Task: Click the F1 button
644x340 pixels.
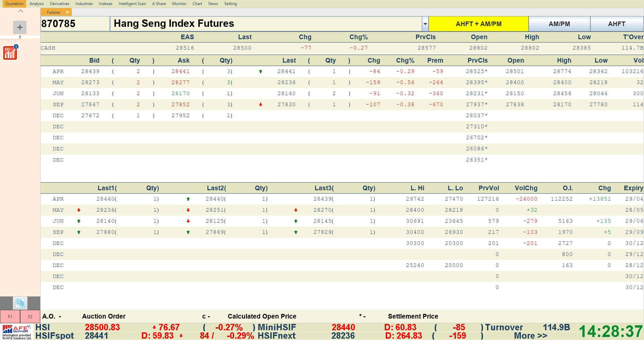Action: 10,317
